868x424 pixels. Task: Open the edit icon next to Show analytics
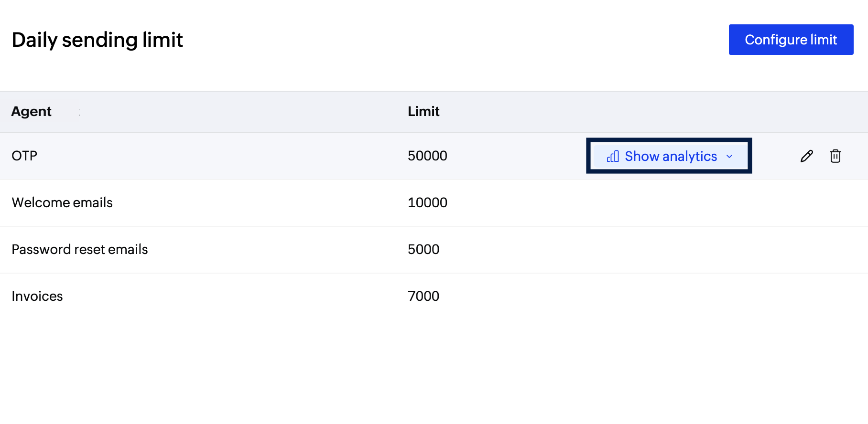coord(806,156)
